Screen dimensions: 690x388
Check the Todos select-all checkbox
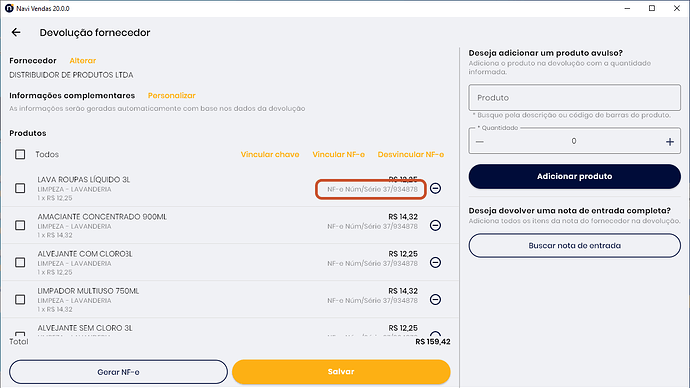click(20, 154)
